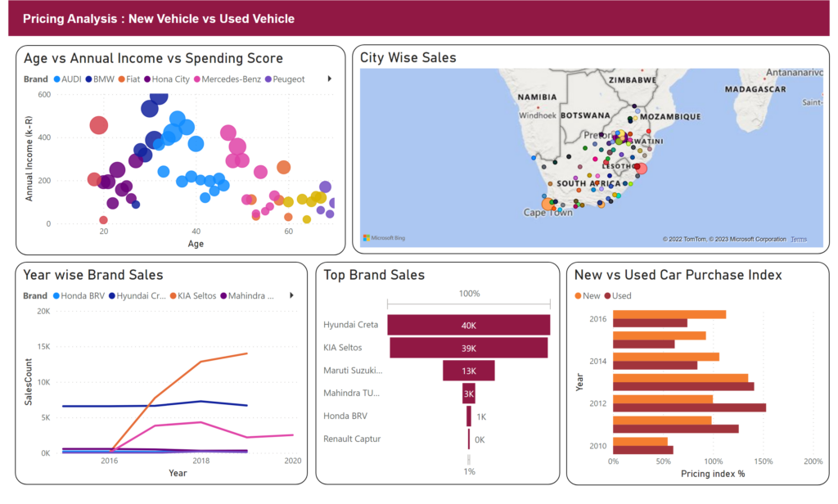
Task: Click the Used legend item
Action: [617, 295]
